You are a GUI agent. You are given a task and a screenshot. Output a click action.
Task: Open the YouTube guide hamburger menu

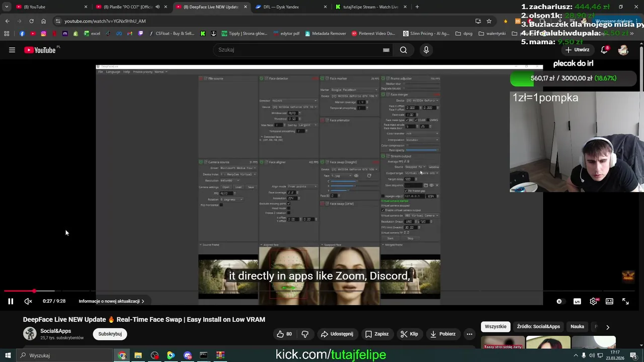tap(12, 50)
